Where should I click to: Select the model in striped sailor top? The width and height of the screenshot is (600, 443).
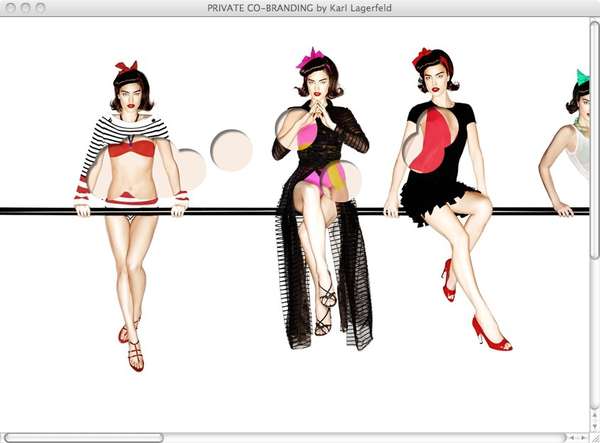click(131, 216)
